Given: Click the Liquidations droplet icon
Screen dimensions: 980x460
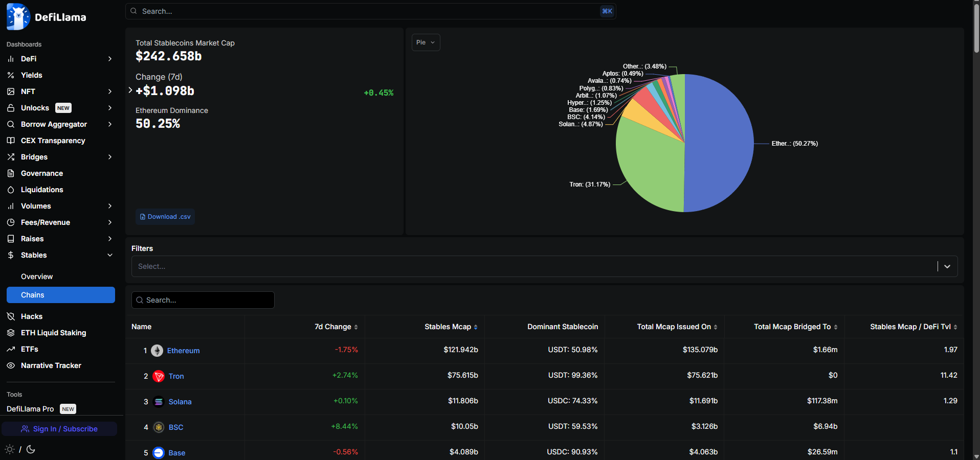Looking at the screenshot, I should click(11, 190).
